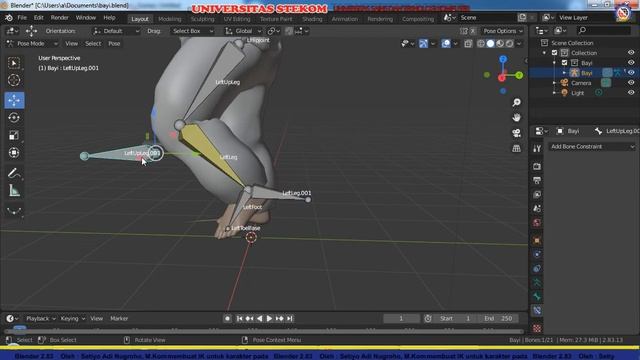Toggle the Collection exclude checkbox
This screenshot has height=360, width=640.
554,53
